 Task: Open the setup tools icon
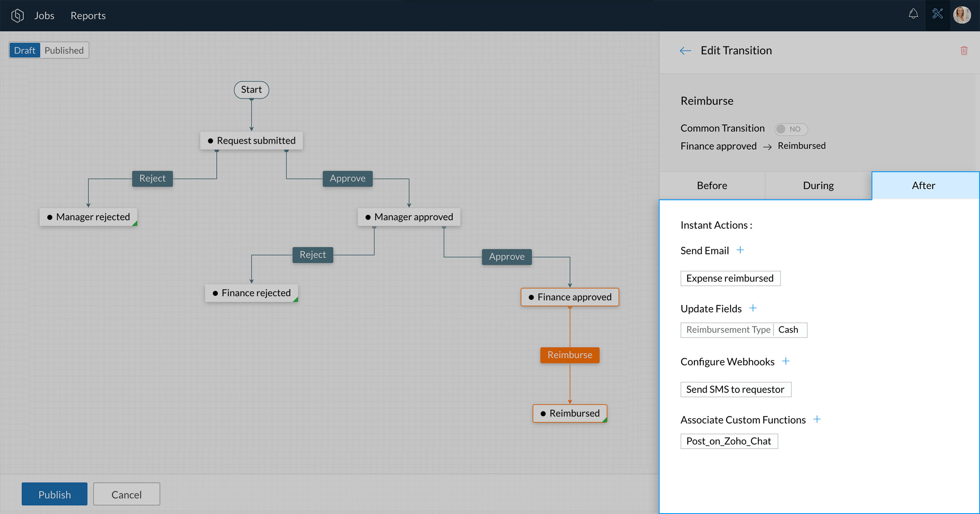tap(937, 14)
